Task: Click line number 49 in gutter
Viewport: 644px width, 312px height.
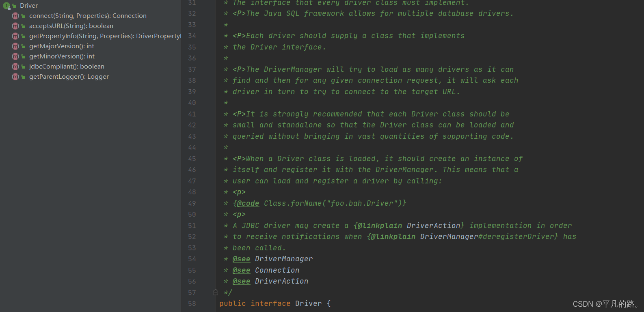Action: pos(192,203)
